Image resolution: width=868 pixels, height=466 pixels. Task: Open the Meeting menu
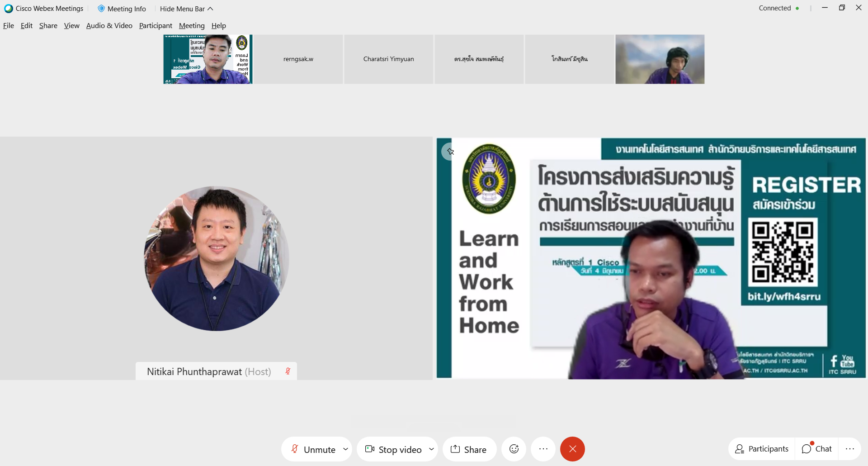pos(192,26)
